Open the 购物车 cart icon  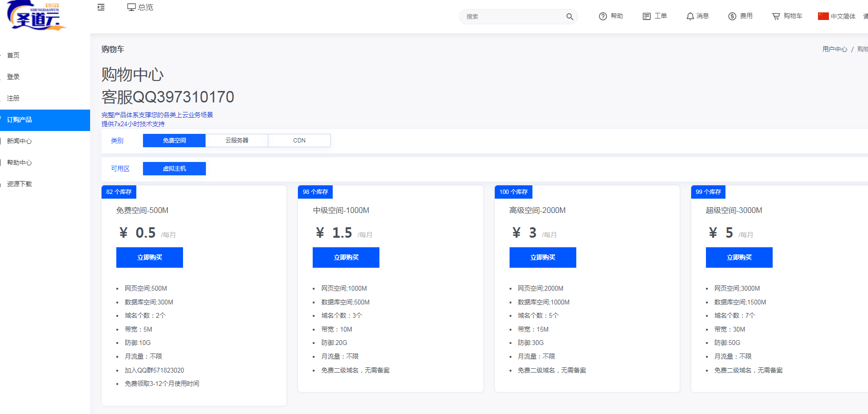776,16
